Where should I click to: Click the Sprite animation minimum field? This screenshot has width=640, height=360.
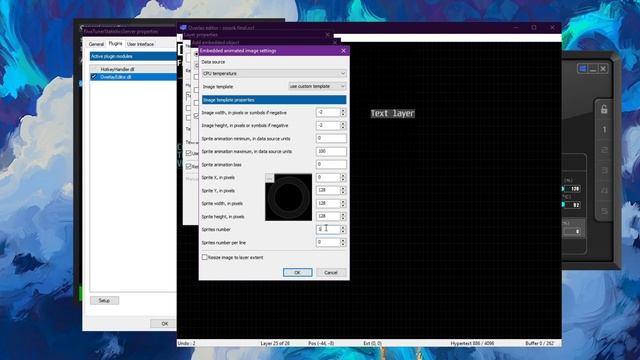tap(331, 138)
